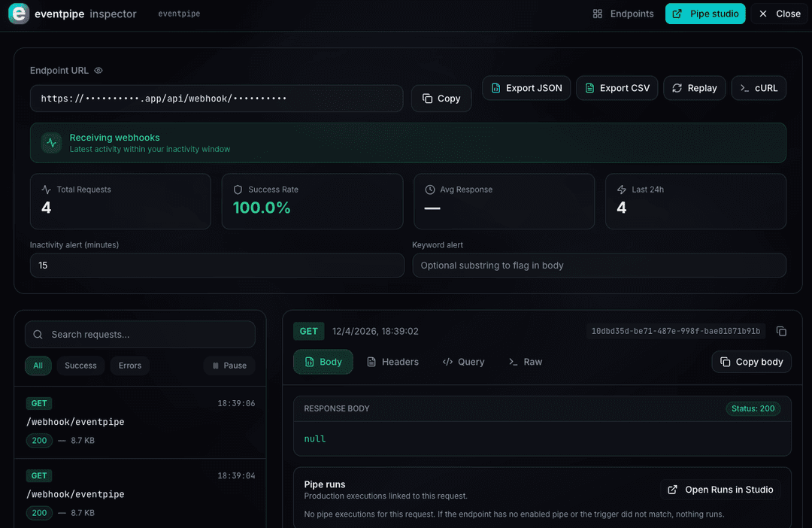Viewport: 812px width, 528px height.
Task: Click the request ID text 10dbd35d
Action: coord(676,332)
